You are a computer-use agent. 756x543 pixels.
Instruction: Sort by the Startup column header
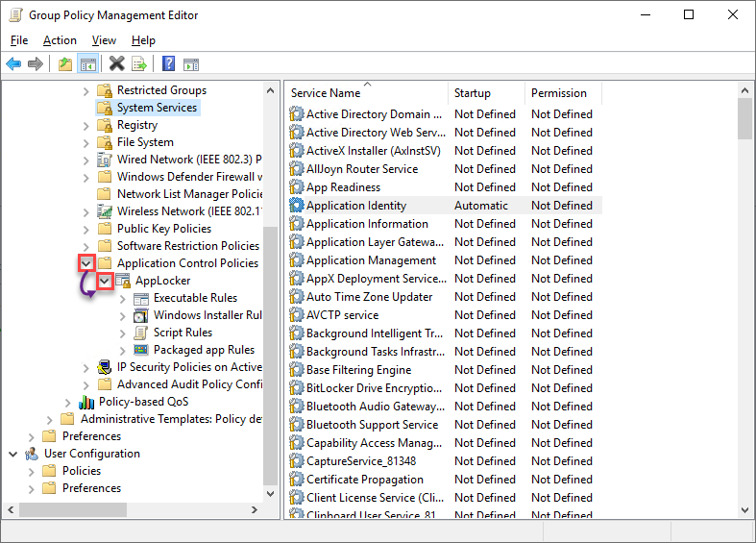[486, 93]
